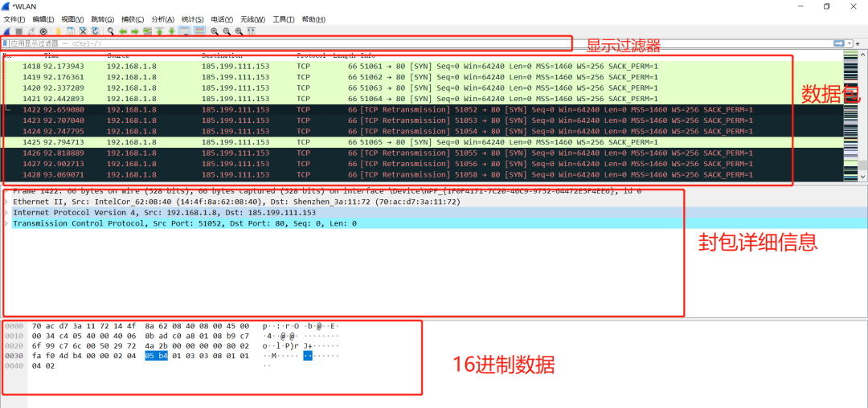This screenshot has height=408, width=868.
Task: Select packet number 1418
Action: tap(420, 67)
